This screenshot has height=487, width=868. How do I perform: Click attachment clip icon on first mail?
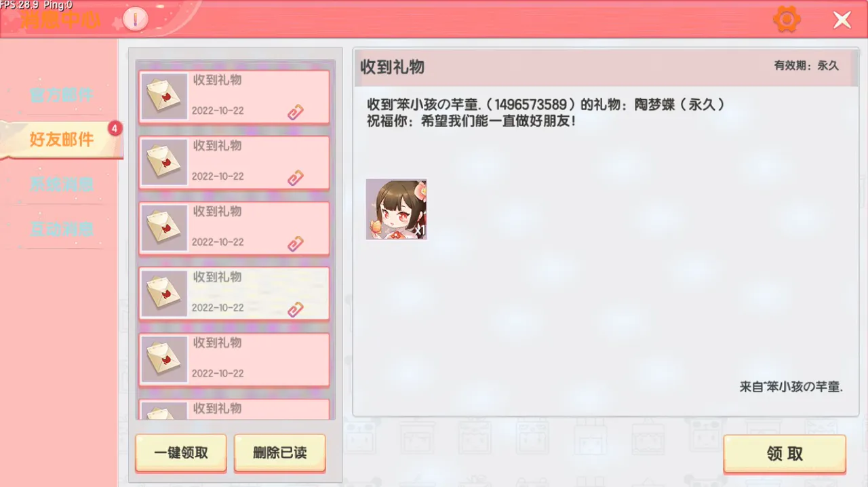coord(295,113)
